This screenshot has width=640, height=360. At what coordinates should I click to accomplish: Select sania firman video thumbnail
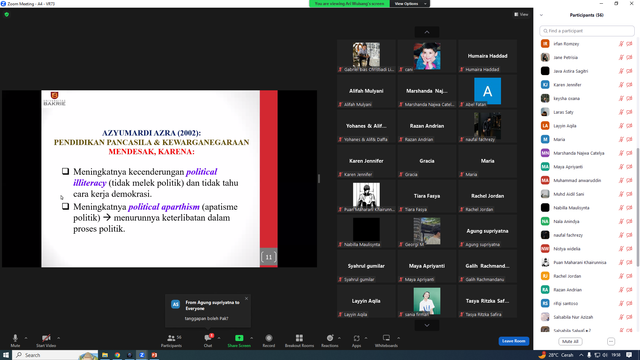coord(427,301)
